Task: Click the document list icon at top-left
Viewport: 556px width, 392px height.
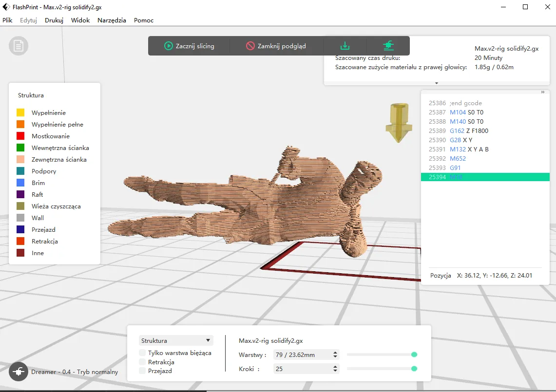Action: pos(19,46)
